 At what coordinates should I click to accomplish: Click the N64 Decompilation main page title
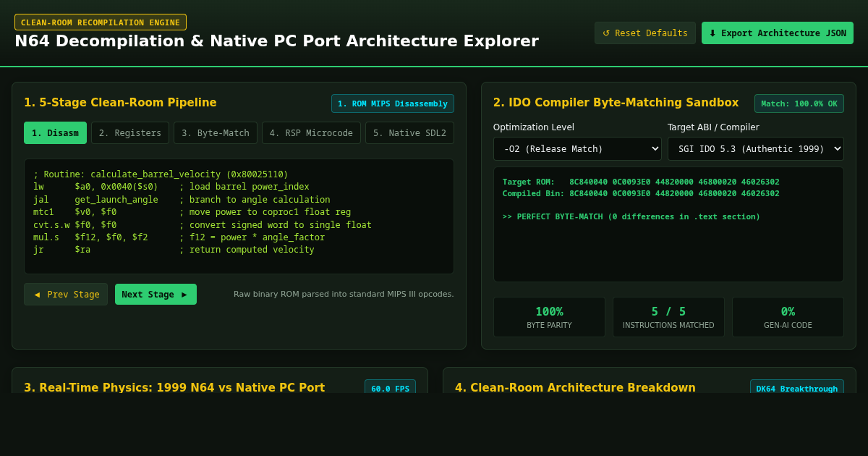pyautogui.click(x=276, y=41)
